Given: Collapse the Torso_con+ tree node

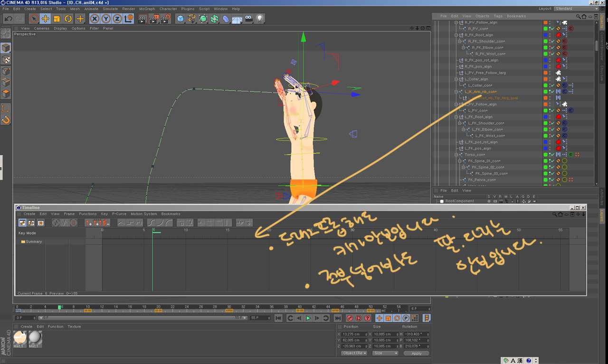Looking at the screenshot, I should [x=456, y=155].
